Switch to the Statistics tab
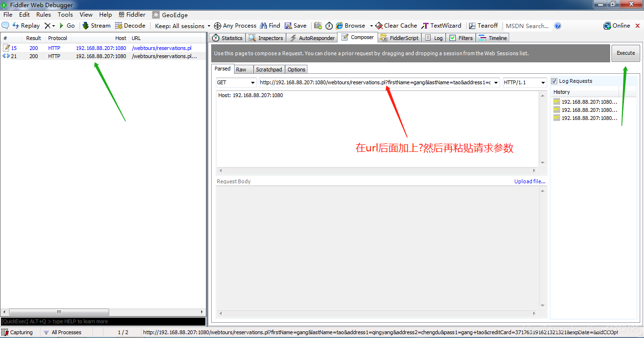This screenshot has height=338, width=644. click(x=227, y=38)
